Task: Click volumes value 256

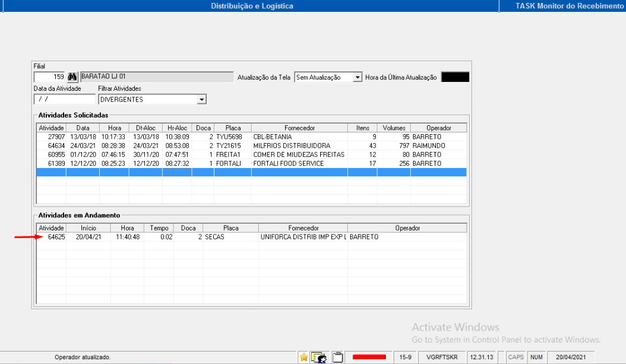Action: tap(394, 164)
